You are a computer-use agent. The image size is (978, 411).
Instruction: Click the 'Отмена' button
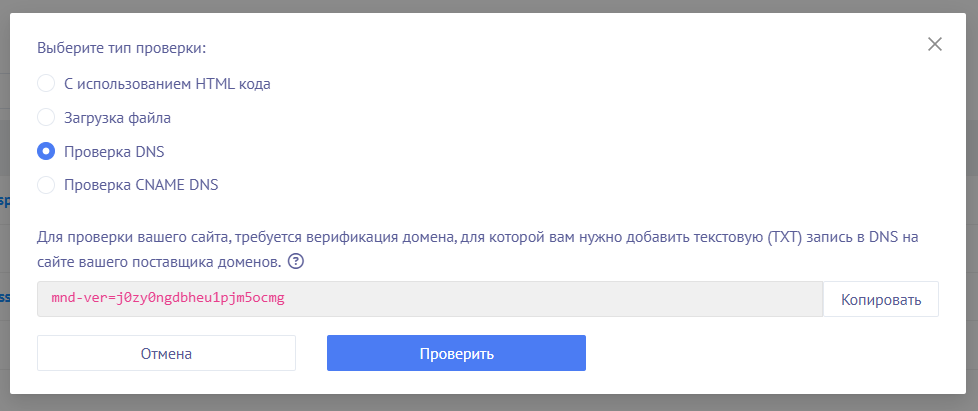click(166, 353)
